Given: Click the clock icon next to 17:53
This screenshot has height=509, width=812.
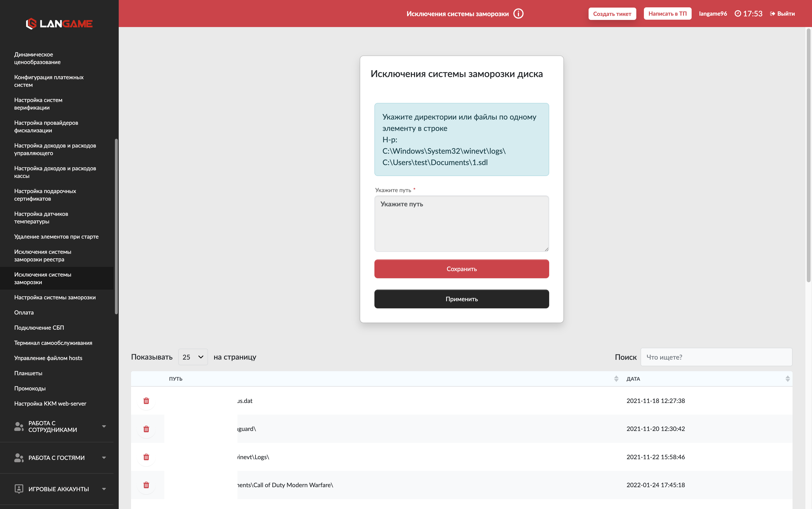Looking at the screenshot, I should tap(738, 14).
